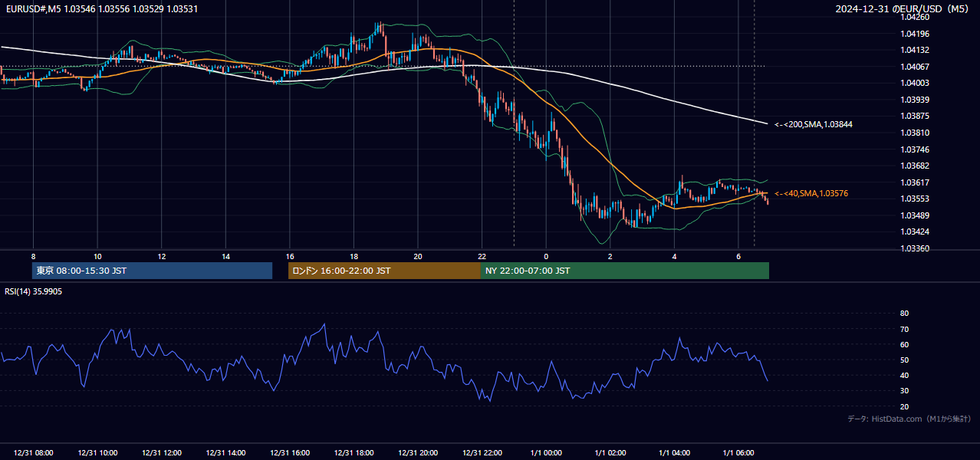This screenshot has height=460, width=980.
Task: Click the 12/31 14:00 time axis label
Action: click(x=225, y=453)
